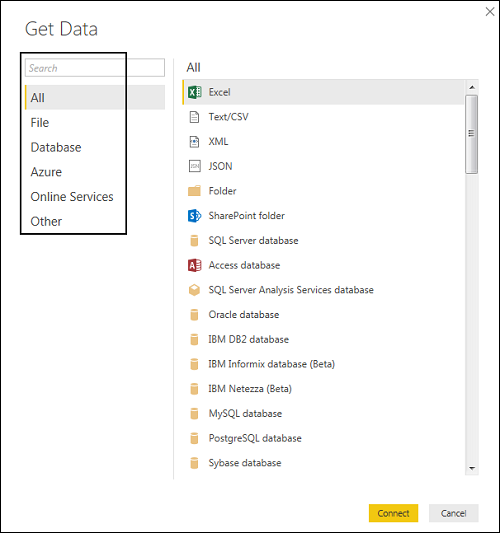Click the Access database icon
This screenshot has height=533, width=500.
point(194,265)
